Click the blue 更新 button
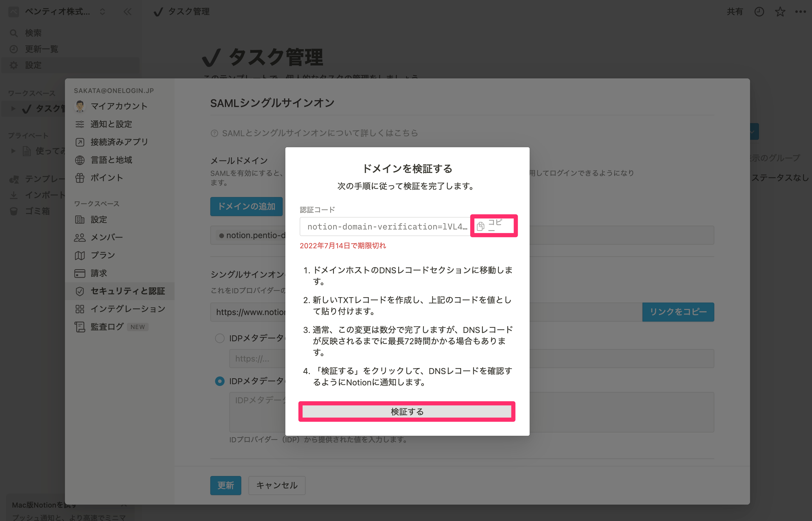The width and height of the screenshot is (812, 521). 226,486
